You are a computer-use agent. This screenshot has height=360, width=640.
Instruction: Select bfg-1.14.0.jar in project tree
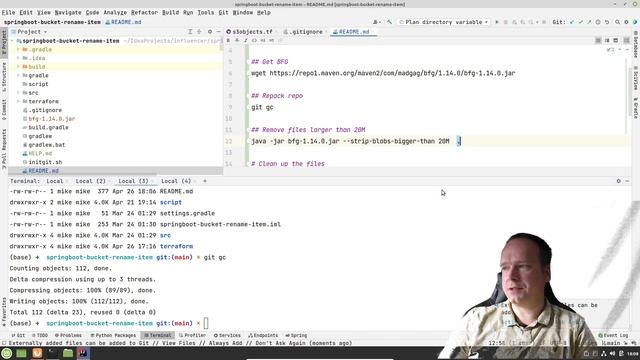(51, 119)
